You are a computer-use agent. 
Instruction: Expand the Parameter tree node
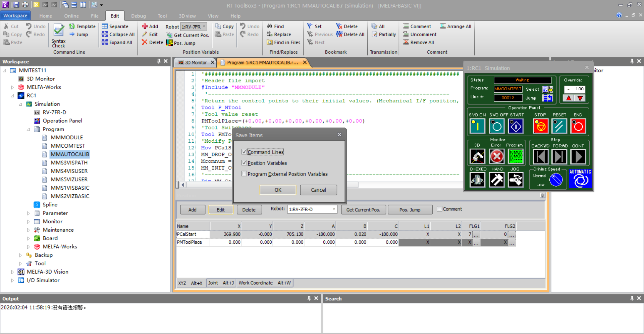click(x=28, y=213)
